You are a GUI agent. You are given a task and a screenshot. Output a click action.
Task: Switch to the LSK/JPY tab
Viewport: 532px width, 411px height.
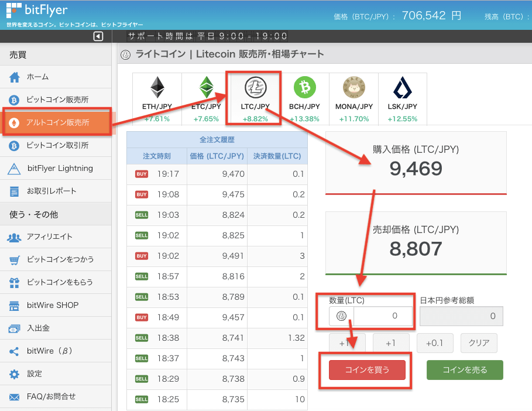click(x=403, y=99)
